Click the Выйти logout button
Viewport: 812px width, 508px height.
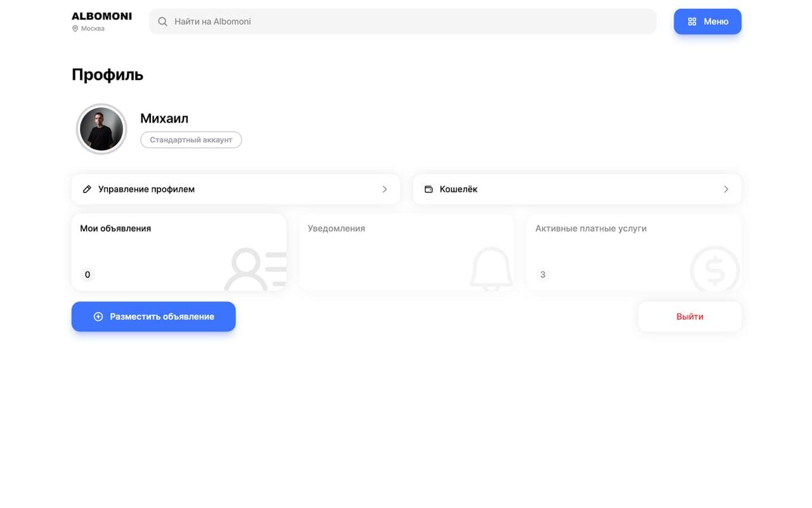[x=690, y=316]
